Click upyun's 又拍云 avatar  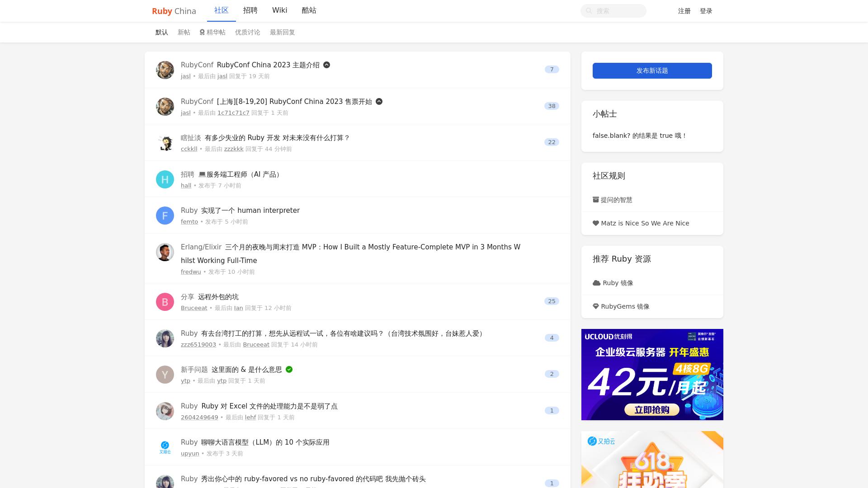(165, 447)
